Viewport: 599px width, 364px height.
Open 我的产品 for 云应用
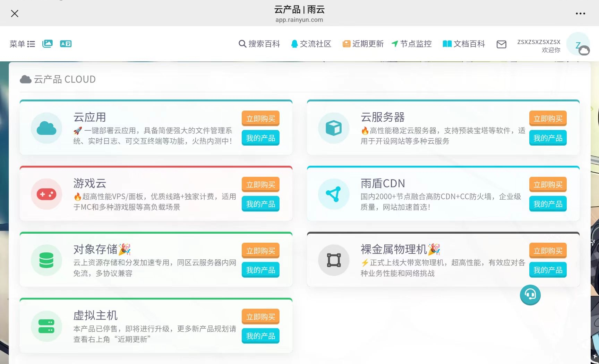tap(260, 138)
